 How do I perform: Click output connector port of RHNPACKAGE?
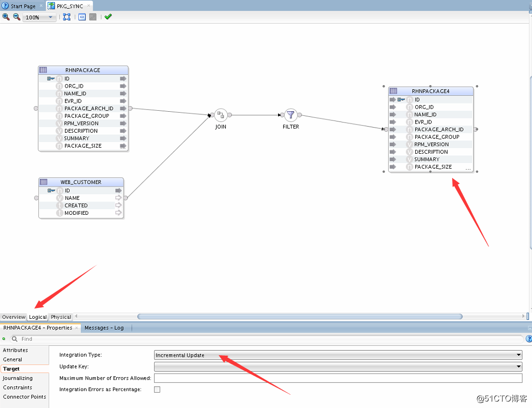pos(130,108)
